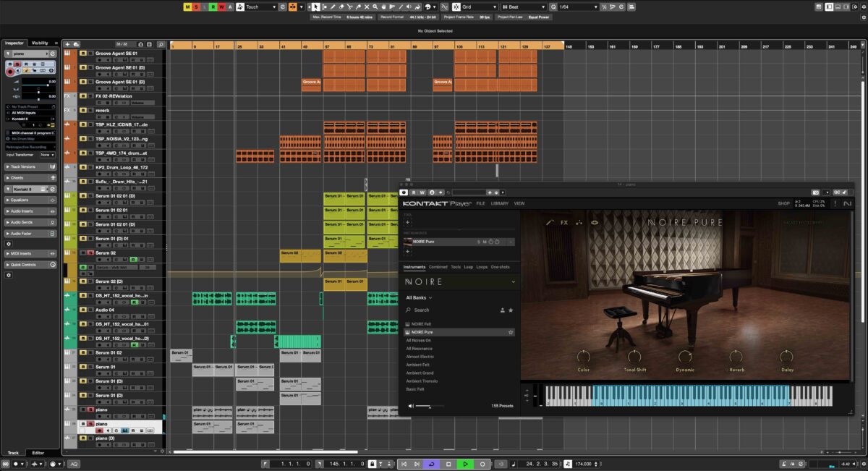Select the Basic Felt preset

point(416,389)
